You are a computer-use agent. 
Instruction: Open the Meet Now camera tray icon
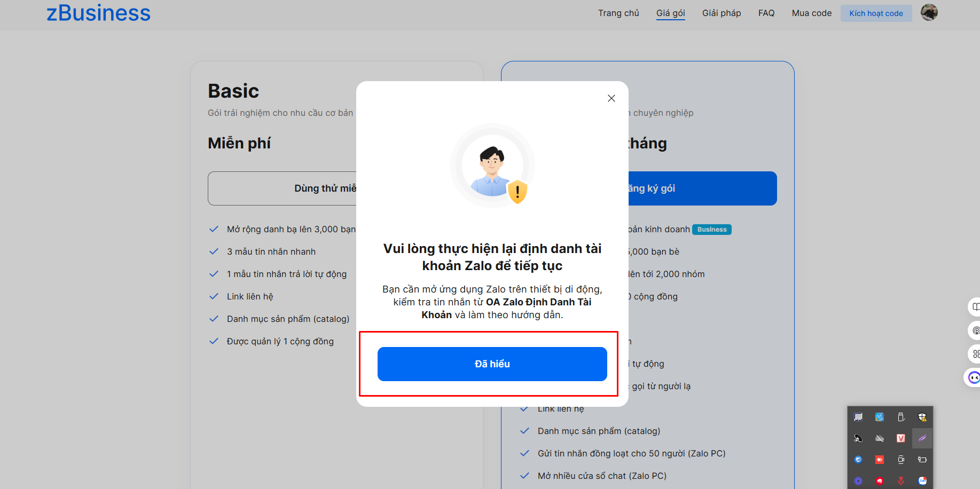pyautogui.click(x=901, y=460)
